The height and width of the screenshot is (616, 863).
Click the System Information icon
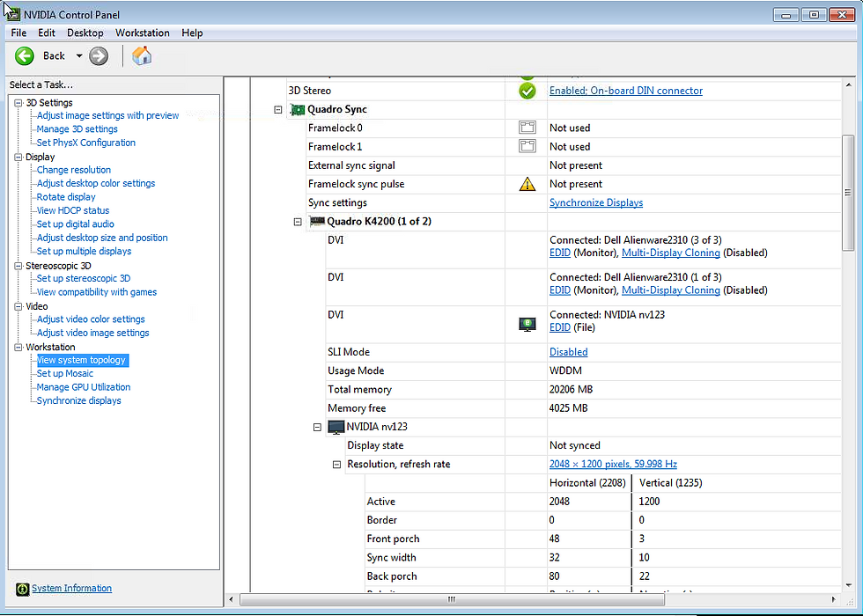coord(22,589)
